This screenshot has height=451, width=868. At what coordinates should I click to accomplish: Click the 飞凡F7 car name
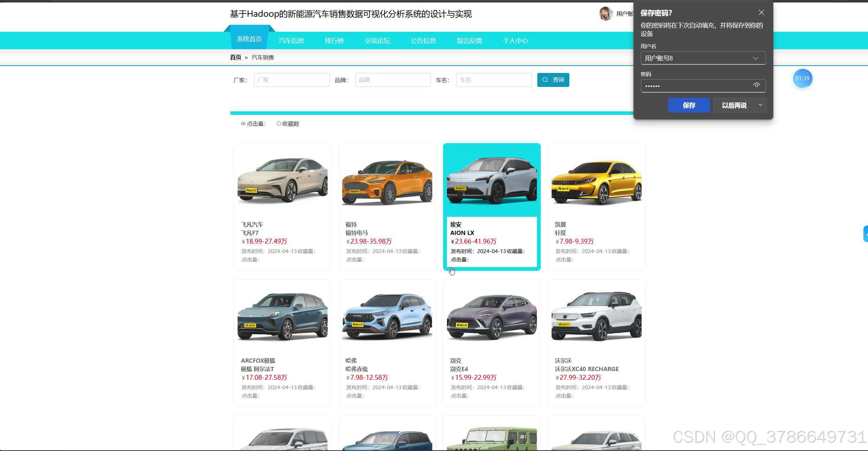point(250,233)
